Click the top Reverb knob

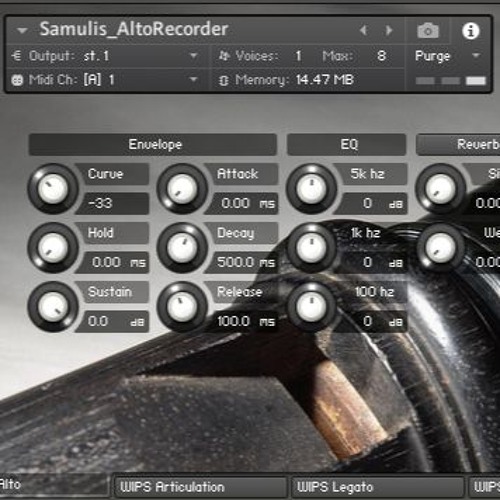pos(441,189)
